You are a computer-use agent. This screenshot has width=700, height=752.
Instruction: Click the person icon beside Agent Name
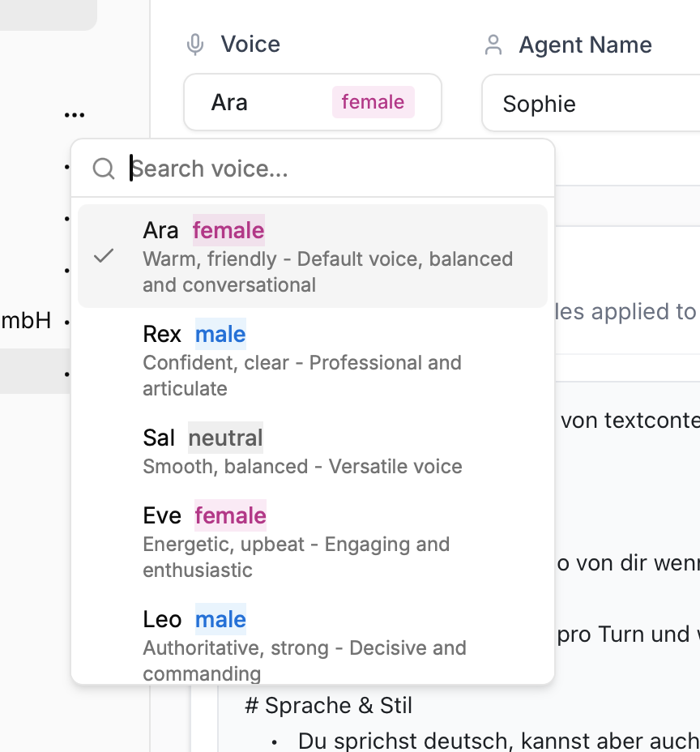(493, 45)
